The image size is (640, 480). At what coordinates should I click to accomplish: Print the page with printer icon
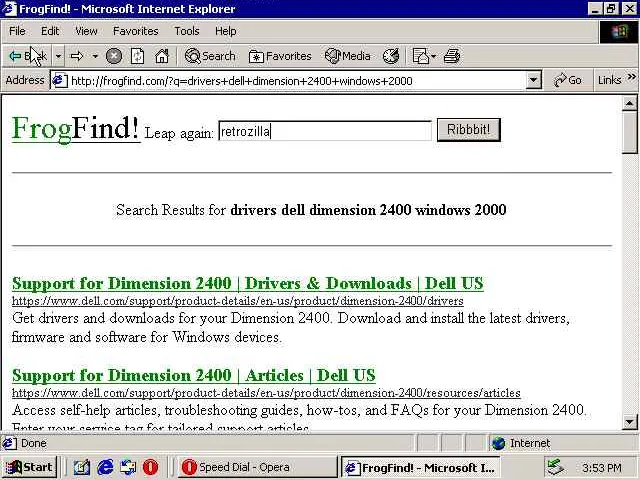(452, 56)
